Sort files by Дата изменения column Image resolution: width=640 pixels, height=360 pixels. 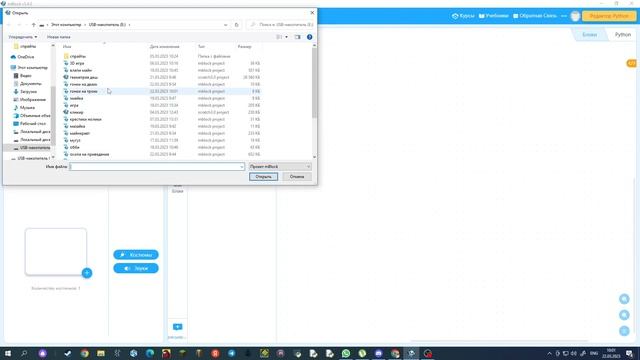[164, 47]
